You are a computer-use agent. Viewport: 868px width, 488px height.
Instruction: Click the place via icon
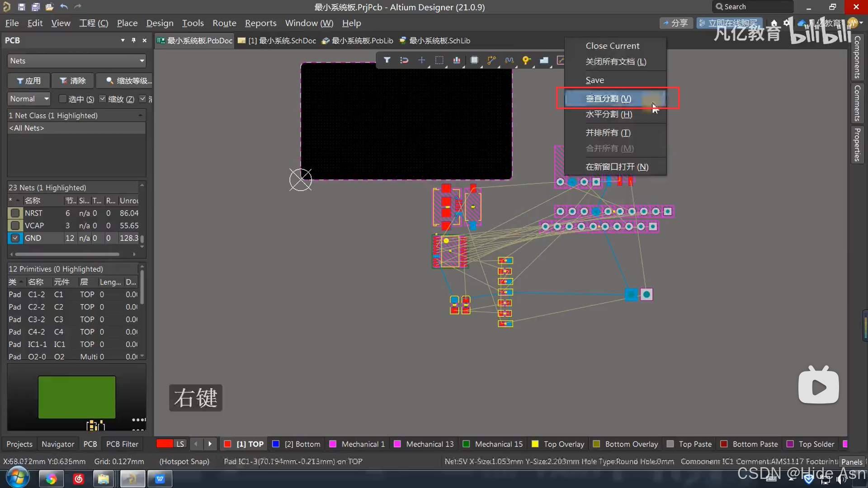pyautogui.click(x=526, y=60)
